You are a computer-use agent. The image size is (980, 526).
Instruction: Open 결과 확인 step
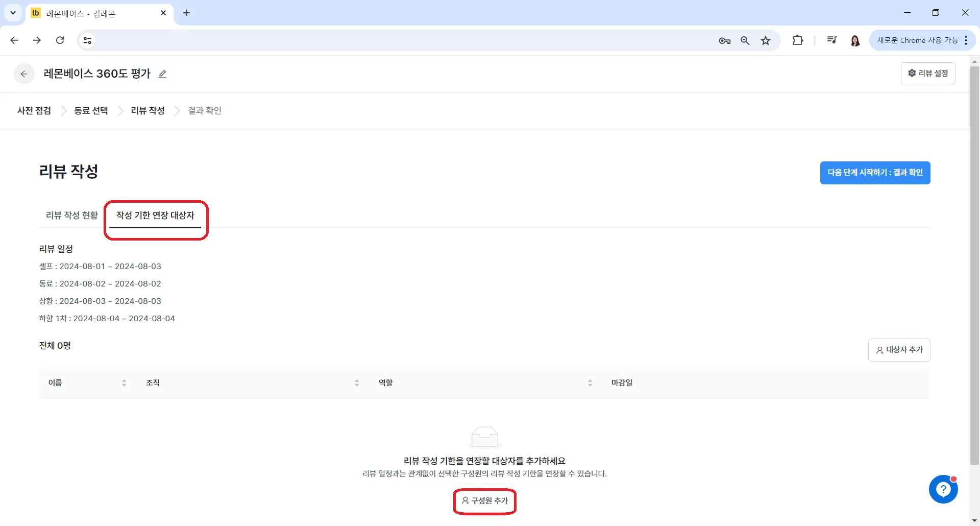pyautogui.click(x=205, y=111)
